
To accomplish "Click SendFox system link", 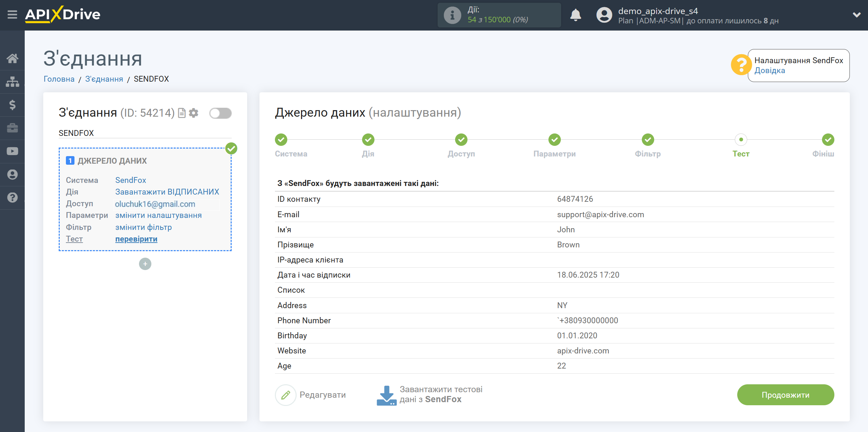I will click(131, 180).
